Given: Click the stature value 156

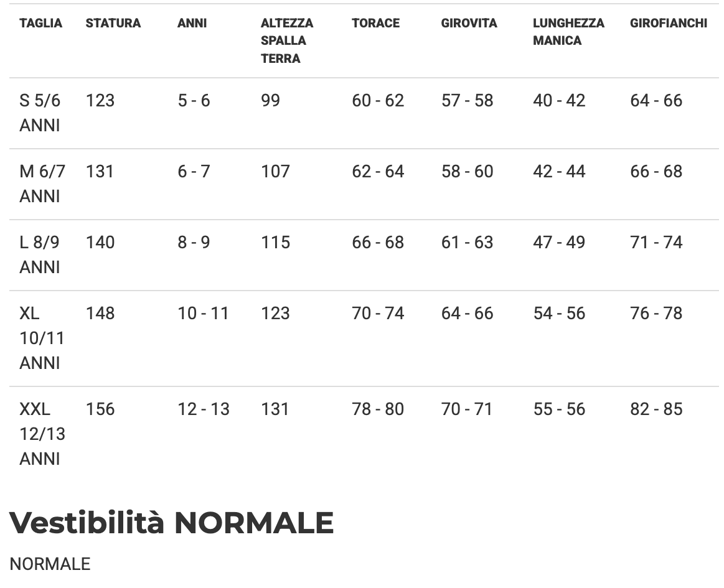Looking at the screenshot, I should point(100,409).
